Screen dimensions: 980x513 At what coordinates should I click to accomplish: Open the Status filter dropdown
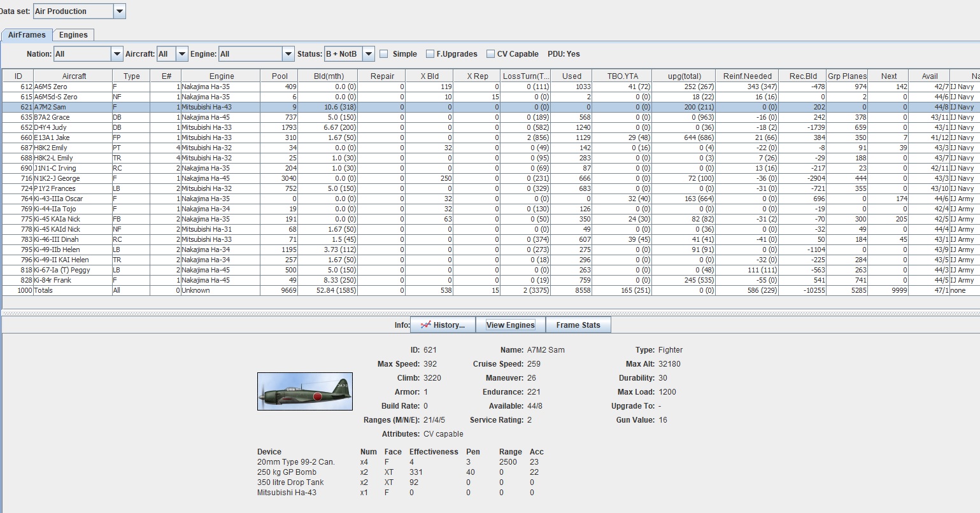coord(369,54)
